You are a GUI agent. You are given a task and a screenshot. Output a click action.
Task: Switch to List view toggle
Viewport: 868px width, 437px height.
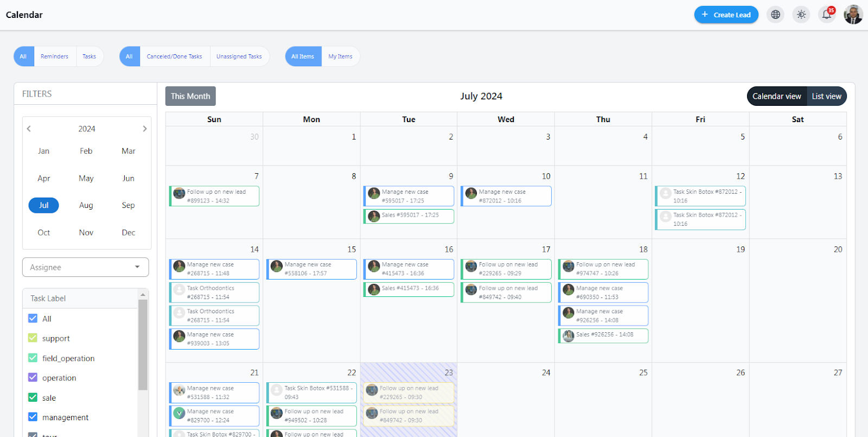pyautogui.click(x=826, y=96)
